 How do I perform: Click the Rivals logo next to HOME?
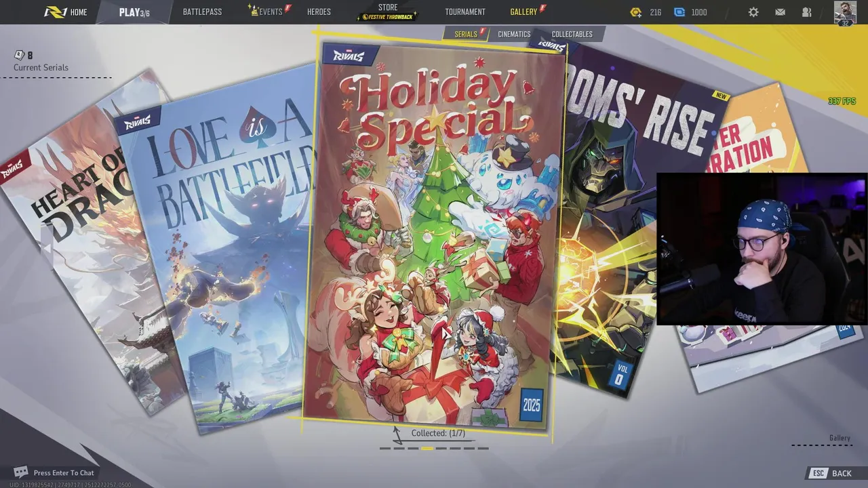[55, 12]
